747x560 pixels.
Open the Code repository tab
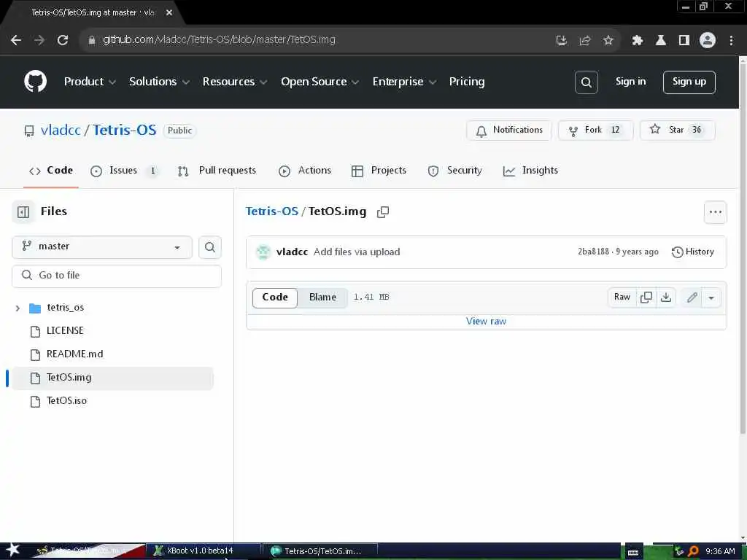pos(51,171)
